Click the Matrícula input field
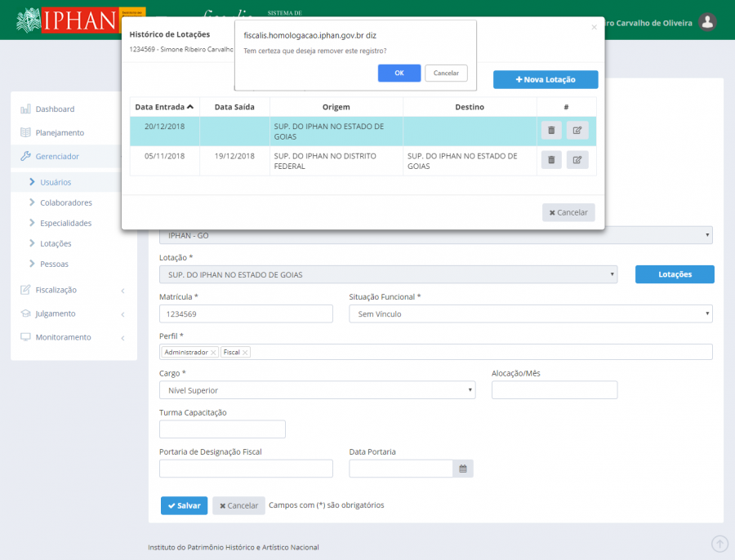This screenshot has height=560, width=735. (246, 313)
